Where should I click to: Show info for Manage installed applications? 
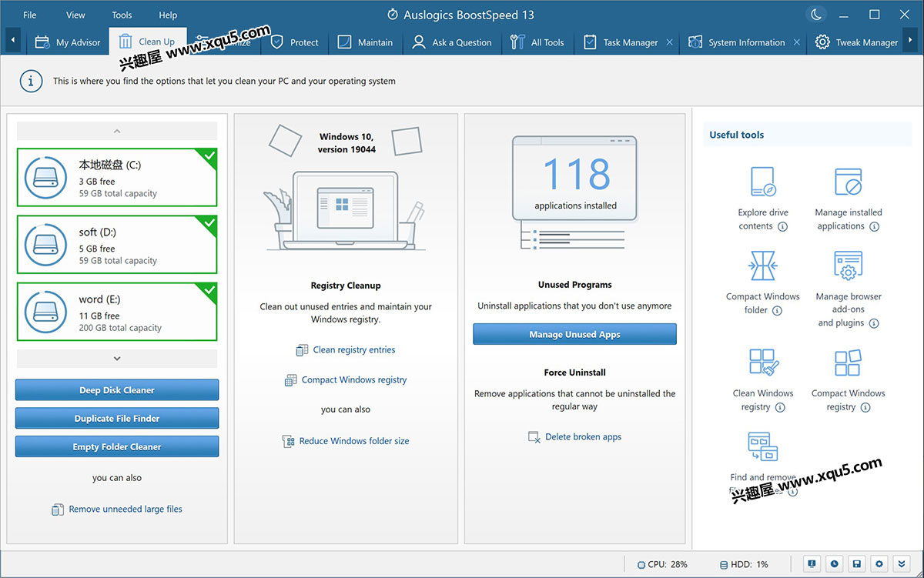pos(875,226)
